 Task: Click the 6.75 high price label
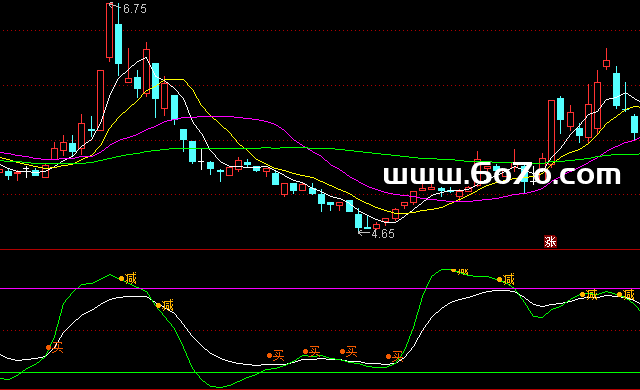pyautogui.click(x=135, y=9)
